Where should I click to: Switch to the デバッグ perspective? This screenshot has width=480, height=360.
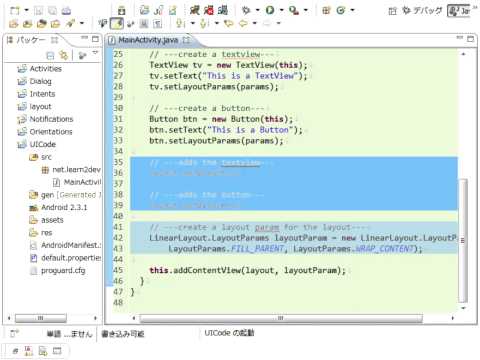[x=422, y=11]
